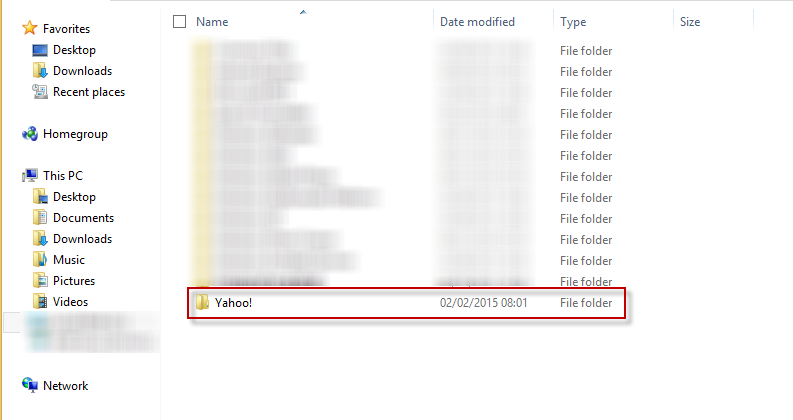Select Downloads under This PC
793x420 pixels.
click(x=82, y=239)
